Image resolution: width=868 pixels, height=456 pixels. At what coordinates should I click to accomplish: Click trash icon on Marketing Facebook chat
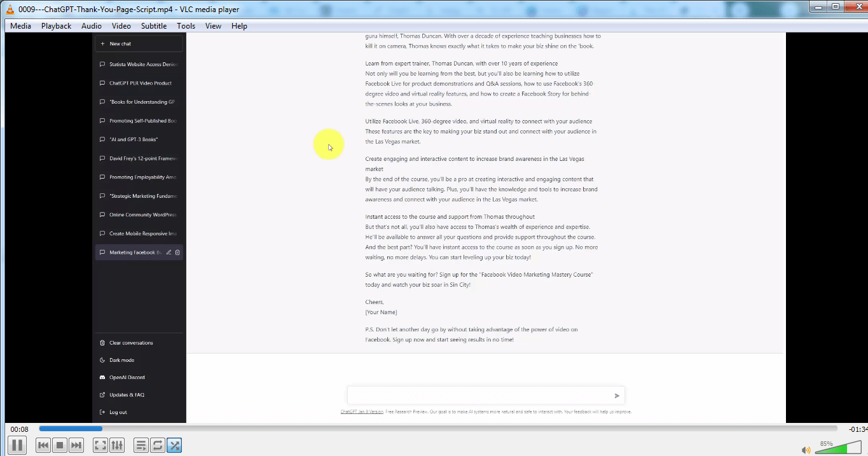[x=177, y=252]
